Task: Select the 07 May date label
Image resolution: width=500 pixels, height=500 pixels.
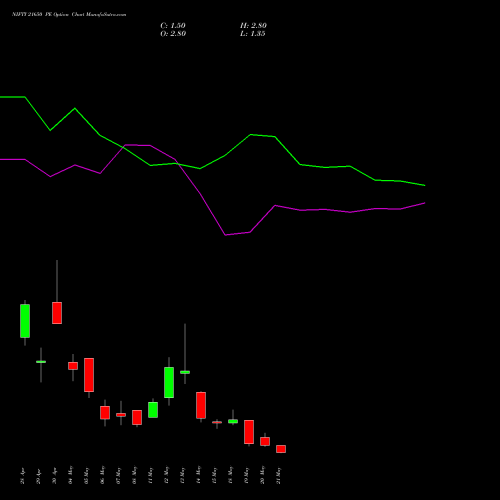Action: point(118,475)
